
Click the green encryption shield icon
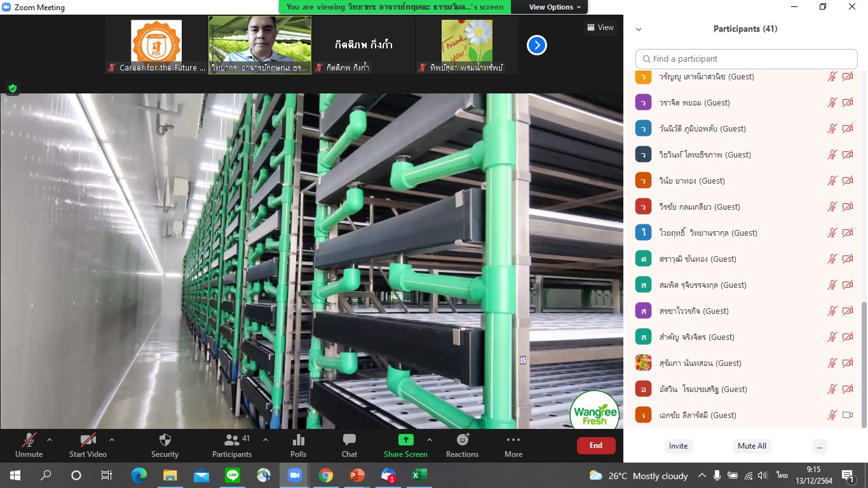pos(12,88)
